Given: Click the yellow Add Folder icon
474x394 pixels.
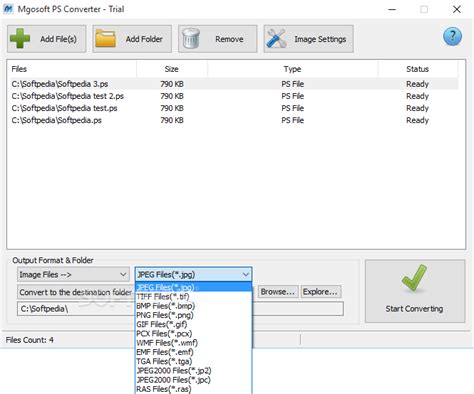Looking at the screenshot, I should point(105,38).
